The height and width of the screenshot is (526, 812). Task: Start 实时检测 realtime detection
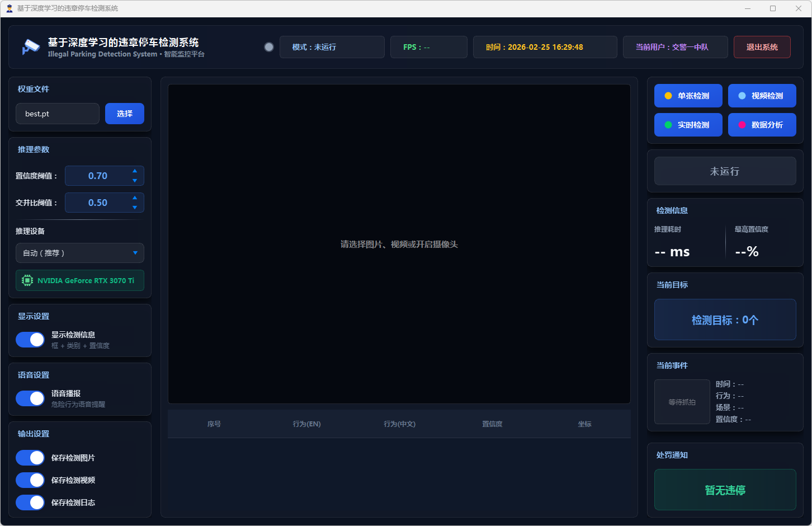coord(688,125)
